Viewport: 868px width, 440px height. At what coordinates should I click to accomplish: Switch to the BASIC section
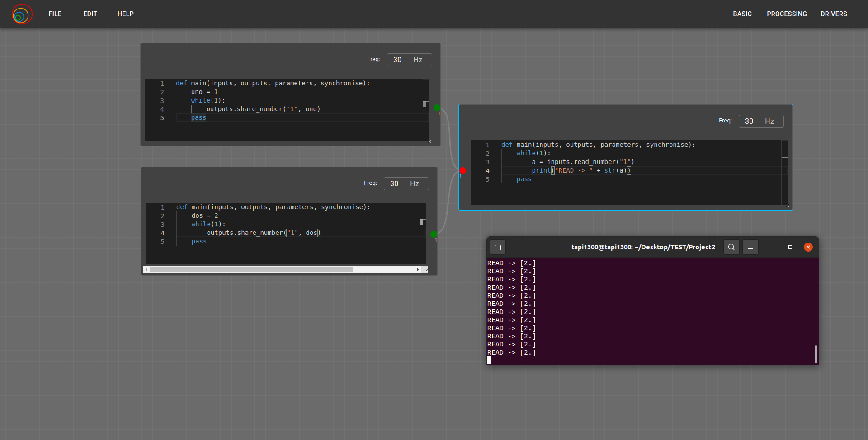click(x=742, y=14)
